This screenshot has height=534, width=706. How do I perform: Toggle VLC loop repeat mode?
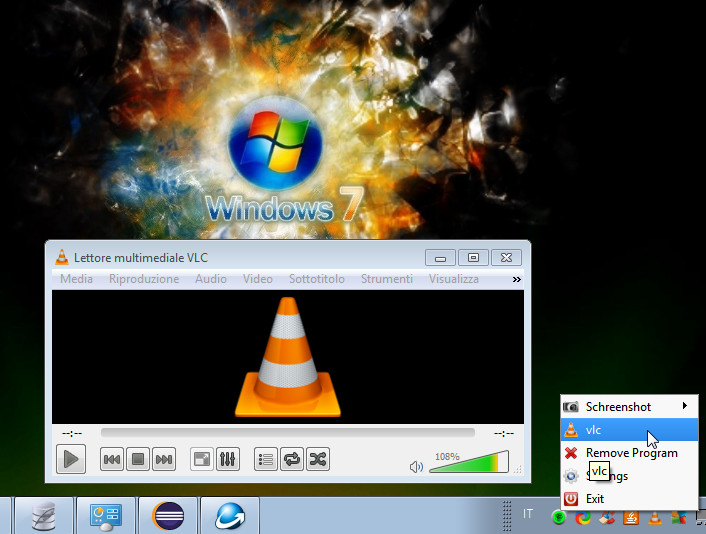(292, 459)
